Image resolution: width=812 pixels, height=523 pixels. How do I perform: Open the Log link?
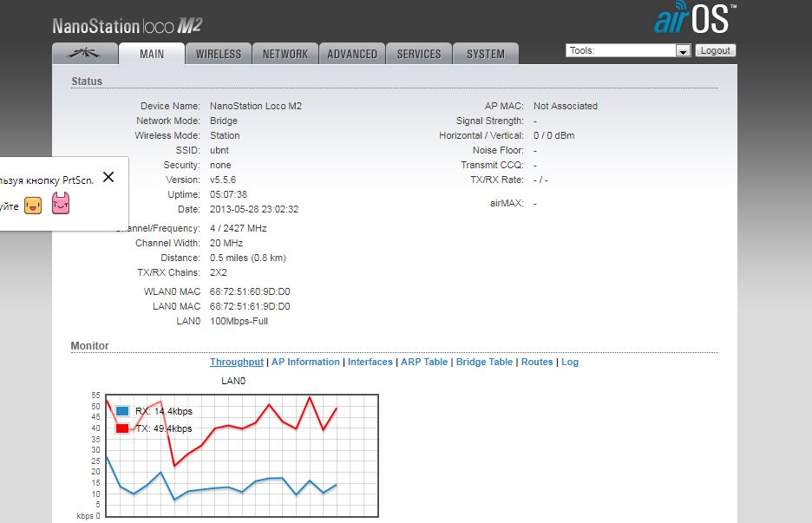pyautogui.click(x=570, y=362)
